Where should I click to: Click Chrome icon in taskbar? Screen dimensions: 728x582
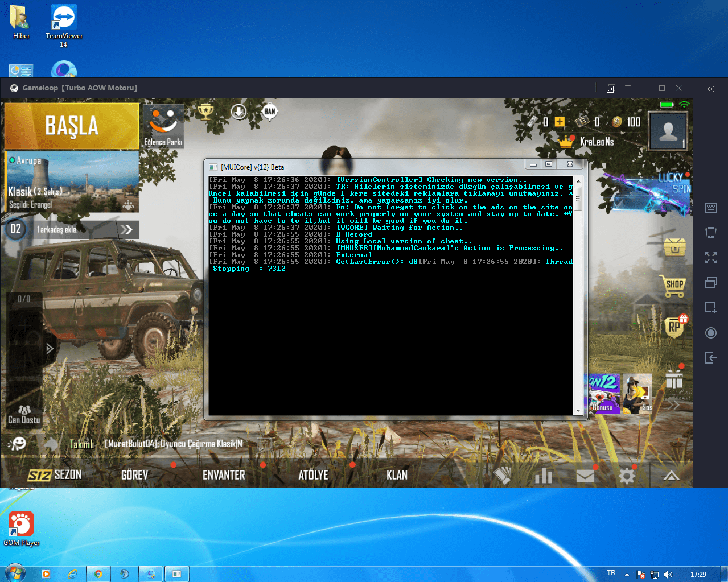coord(98,574)
